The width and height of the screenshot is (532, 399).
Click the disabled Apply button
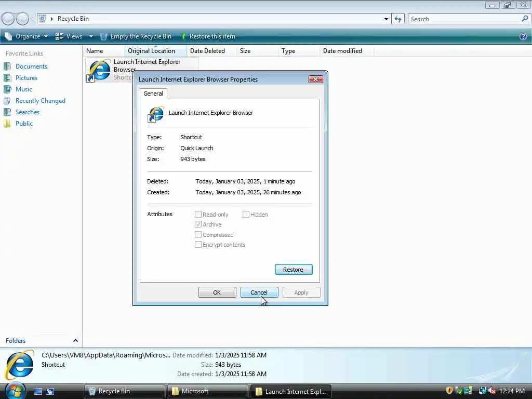pyautogui.click(x=301, y=292)
